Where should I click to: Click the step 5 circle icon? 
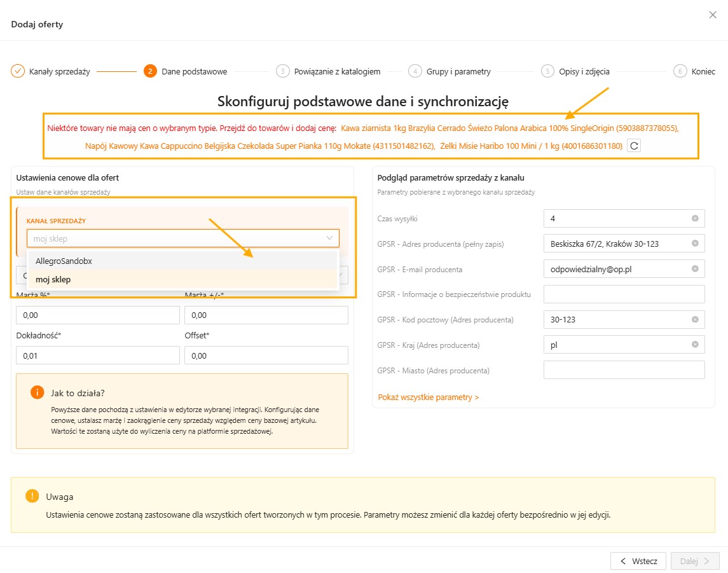pos(547,71)
